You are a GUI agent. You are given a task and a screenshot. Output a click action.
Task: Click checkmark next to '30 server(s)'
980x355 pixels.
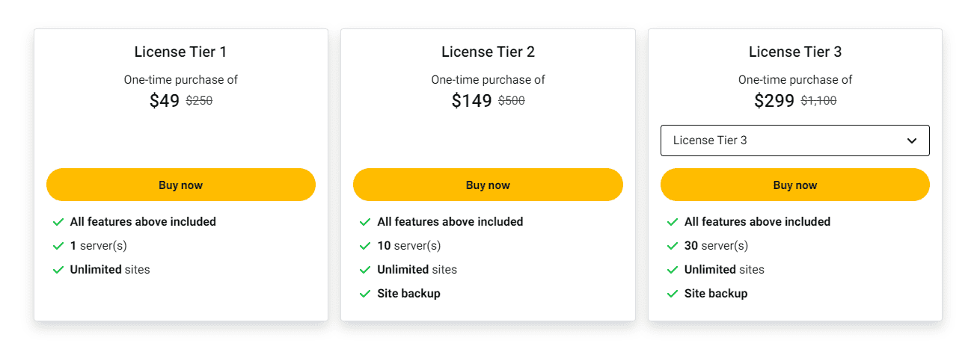[x=673, y=246]
